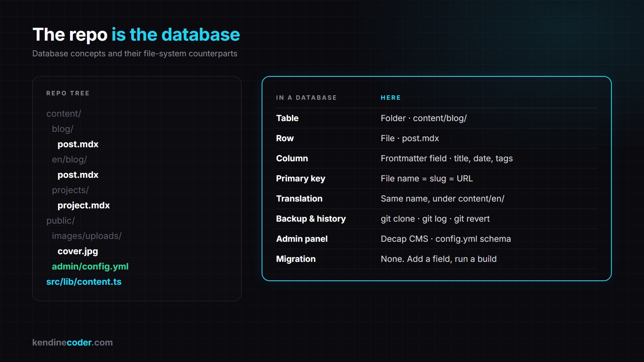The width and height of the screenshot is (644, 362).
Task: Click the 'Table' row label
Action: pyautogui.click(x=287, y=118)
